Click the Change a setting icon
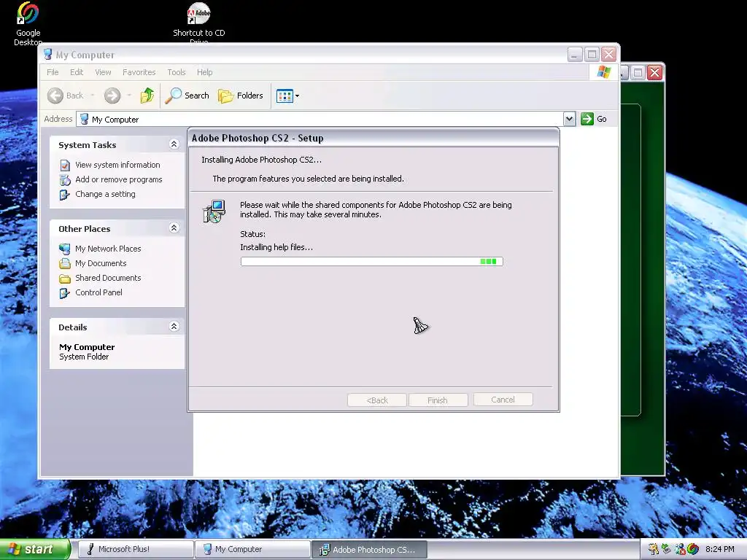The width and height of the screenshot is (747, 560). point(65,195)
